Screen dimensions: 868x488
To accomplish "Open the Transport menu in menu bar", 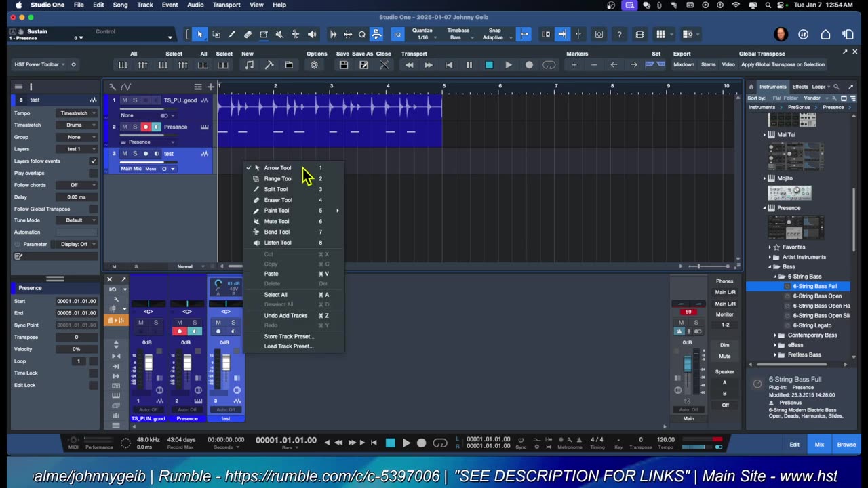I will click(226, 5).
